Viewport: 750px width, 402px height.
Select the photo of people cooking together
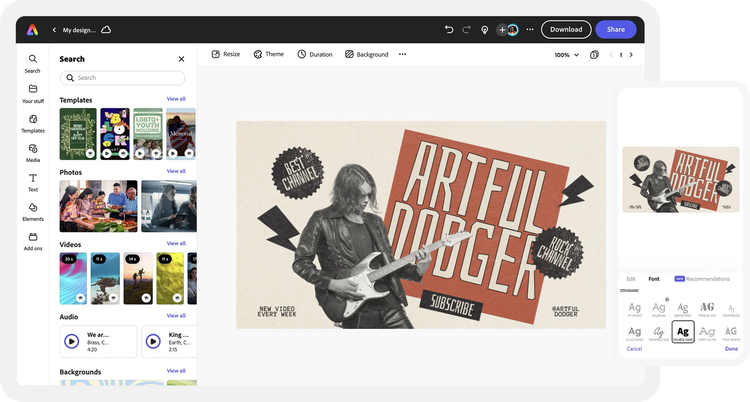(x=98, y=206)
